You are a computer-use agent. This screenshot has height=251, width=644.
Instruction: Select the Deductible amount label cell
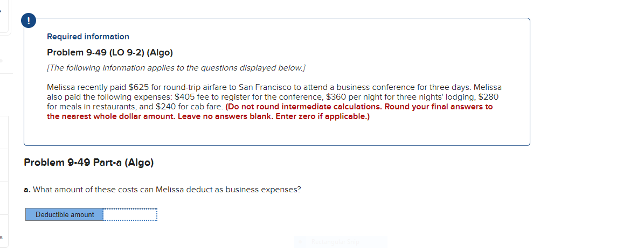64,214
